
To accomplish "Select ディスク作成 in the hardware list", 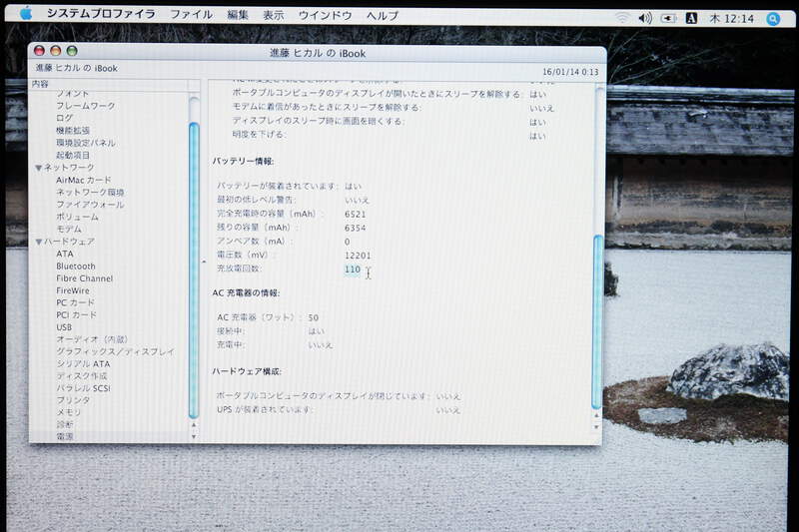I will 82,375.
